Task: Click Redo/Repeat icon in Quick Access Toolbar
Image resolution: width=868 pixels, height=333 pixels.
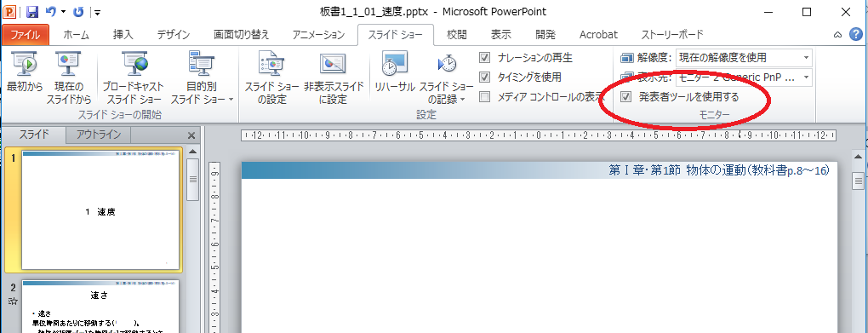Action: point(78,12)
